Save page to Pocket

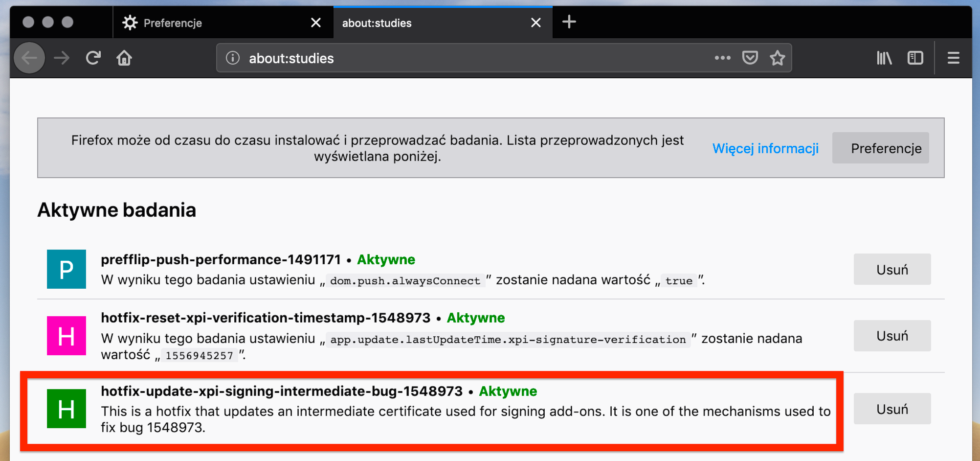(750, 58)
